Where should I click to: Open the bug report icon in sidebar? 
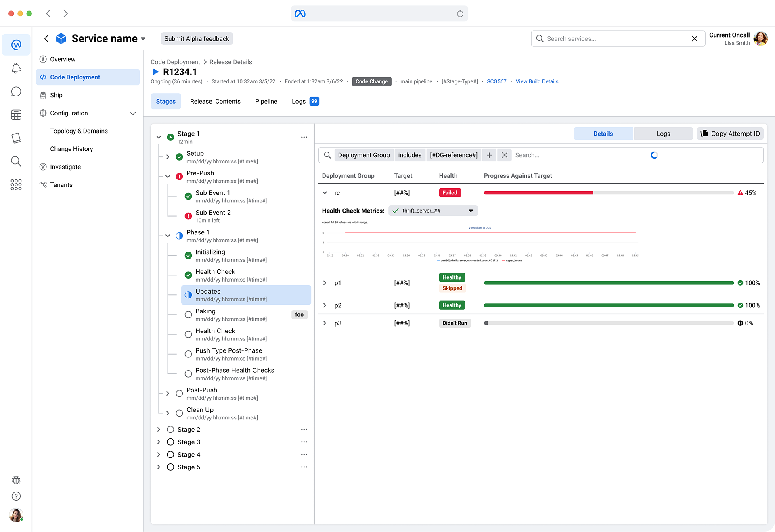click(x=16, y=480)
